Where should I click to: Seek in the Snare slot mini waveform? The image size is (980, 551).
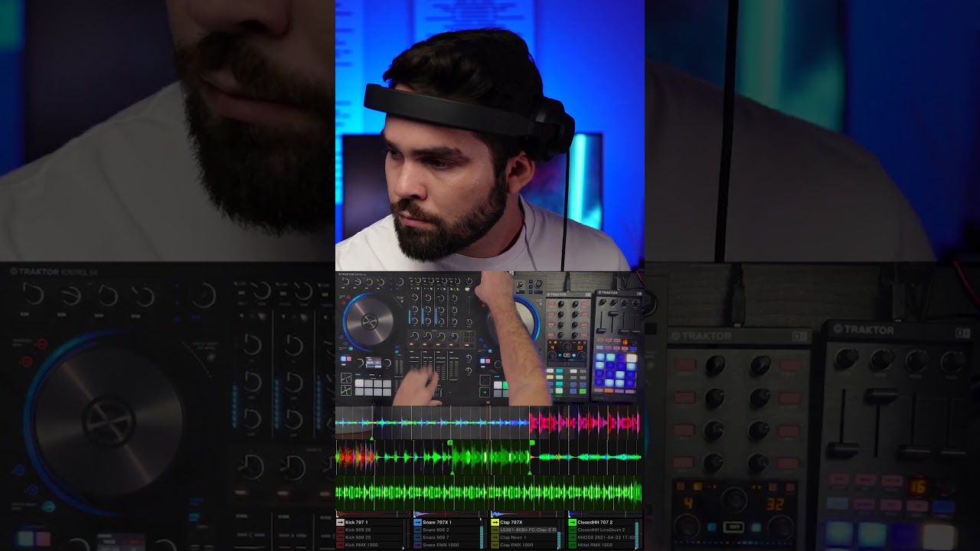(x=451, y=514)
